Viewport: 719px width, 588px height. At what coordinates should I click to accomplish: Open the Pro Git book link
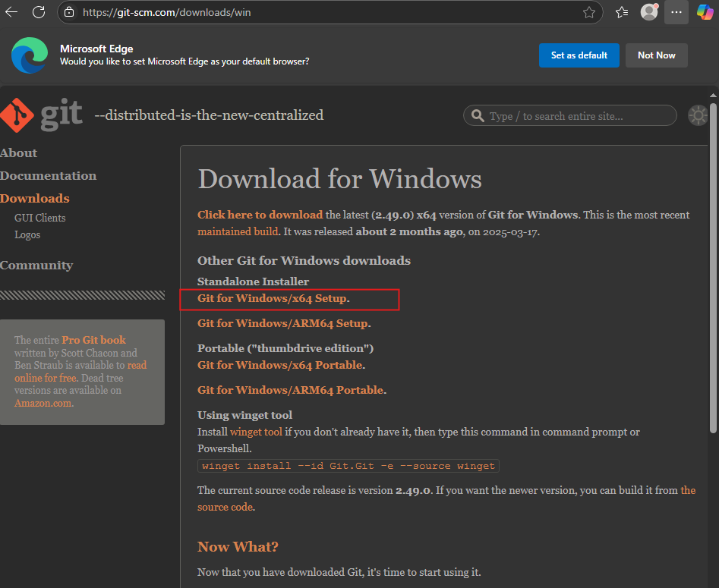pos(93,340)
